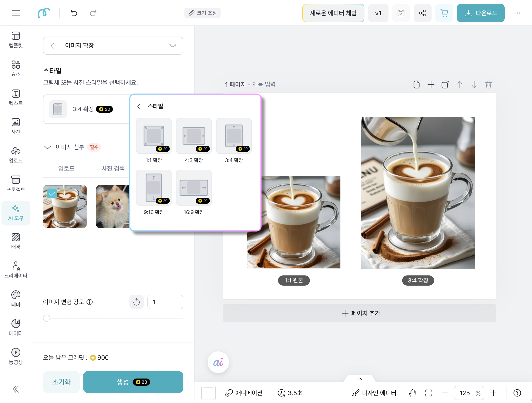The height and width of the screenshot is (403, 532).
Task: Switch to the 사진 검색 tab
Action: [x=113, y=168]
